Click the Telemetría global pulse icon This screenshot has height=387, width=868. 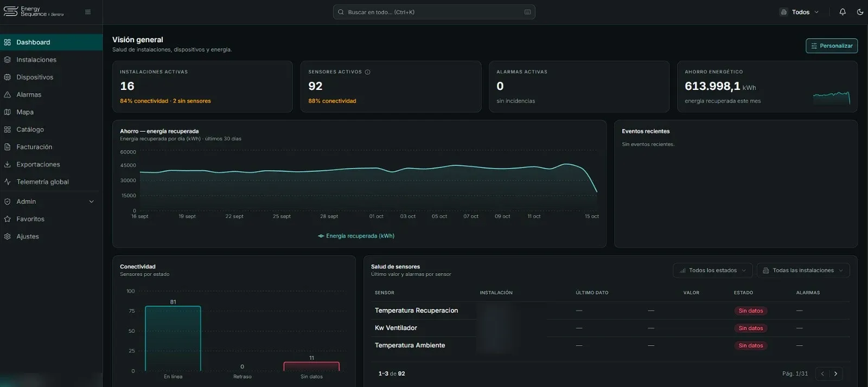(x=8, y=182)
